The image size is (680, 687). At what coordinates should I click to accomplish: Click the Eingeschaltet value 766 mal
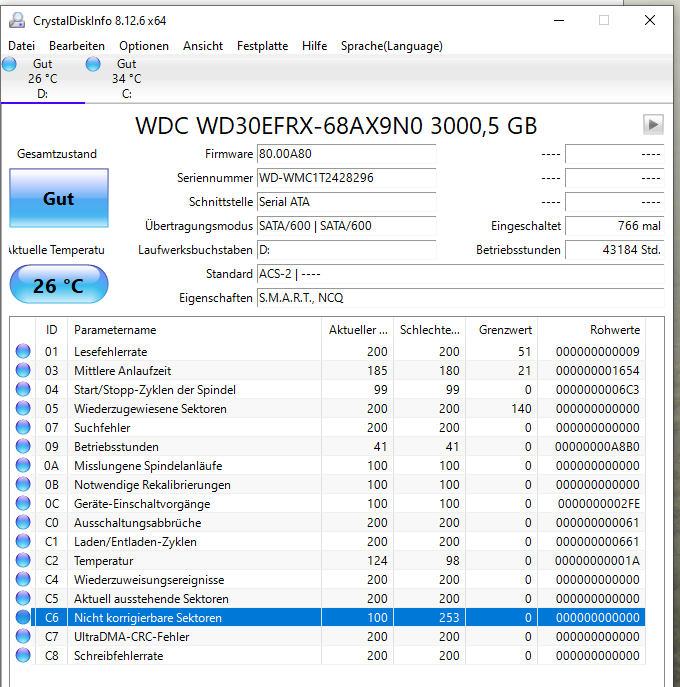tap(615, 226)
